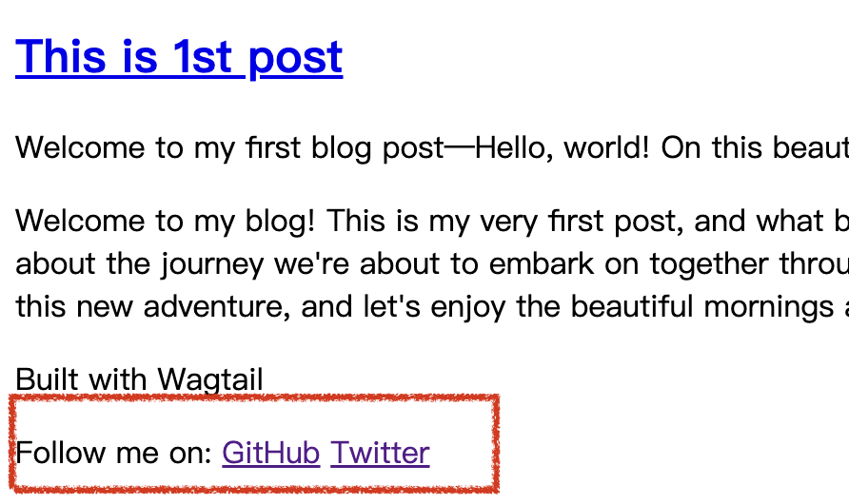Open the GitHub link
Image resolution: width=849 pixels, height=504 pixels.
click(x=270, y=453)
